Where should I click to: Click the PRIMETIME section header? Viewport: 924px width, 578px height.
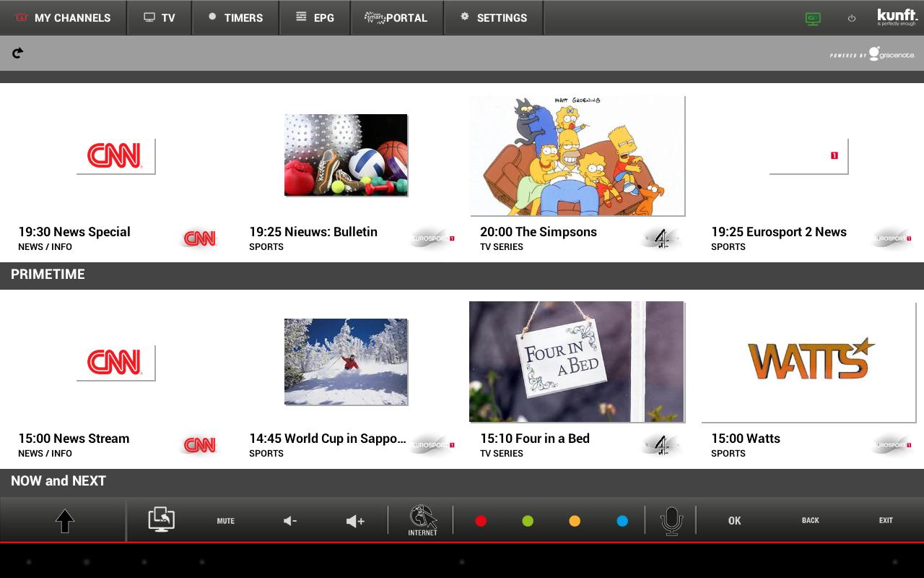point(48,275)
